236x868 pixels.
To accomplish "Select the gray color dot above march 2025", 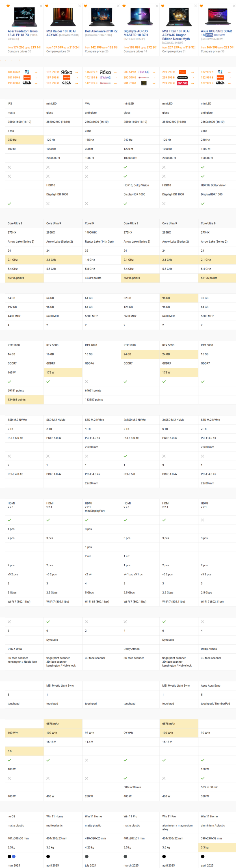I will (x=125, y=856).
